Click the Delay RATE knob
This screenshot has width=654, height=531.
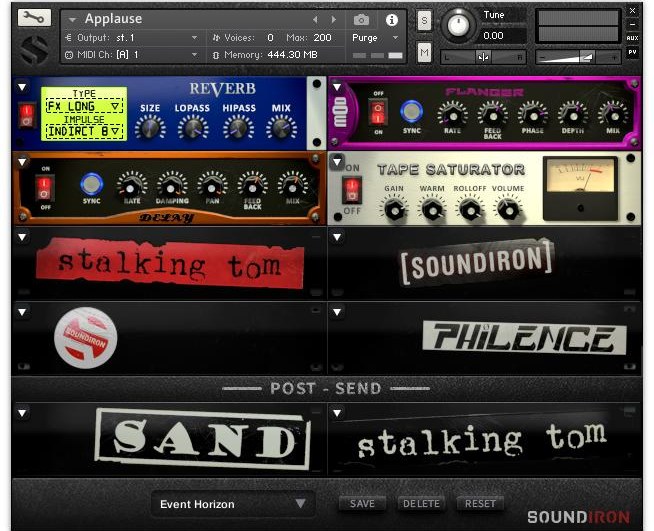coord(131,186)
